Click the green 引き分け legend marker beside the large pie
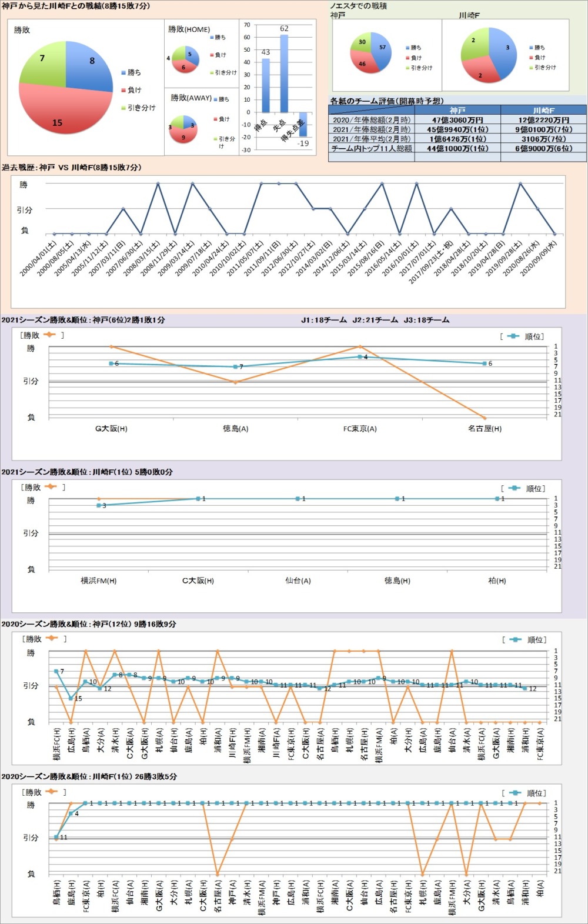Screen dimensions: 588x924 [123, 108]
